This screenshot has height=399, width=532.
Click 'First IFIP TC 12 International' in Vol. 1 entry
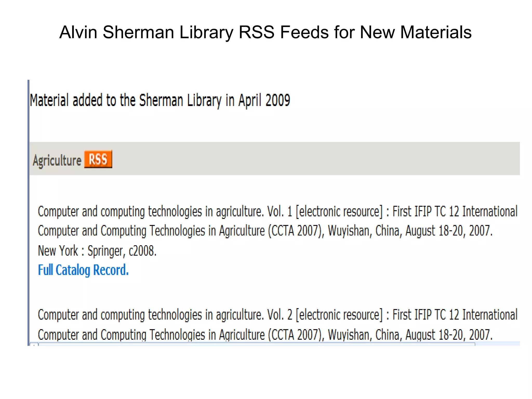click(455, 211)
